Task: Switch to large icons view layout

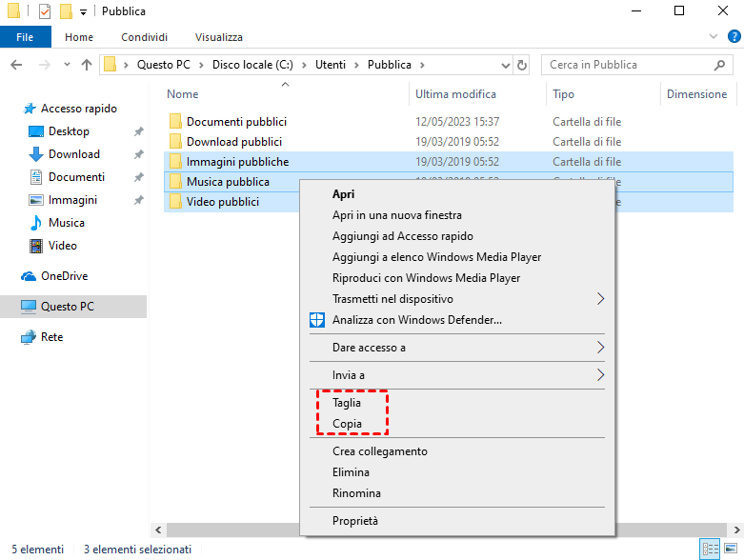Action: coord(731,550)
